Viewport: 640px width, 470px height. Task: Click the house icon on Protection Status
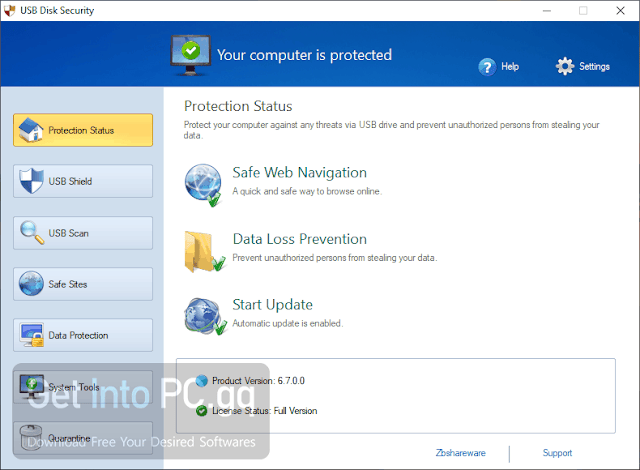[x=31, y=130]
